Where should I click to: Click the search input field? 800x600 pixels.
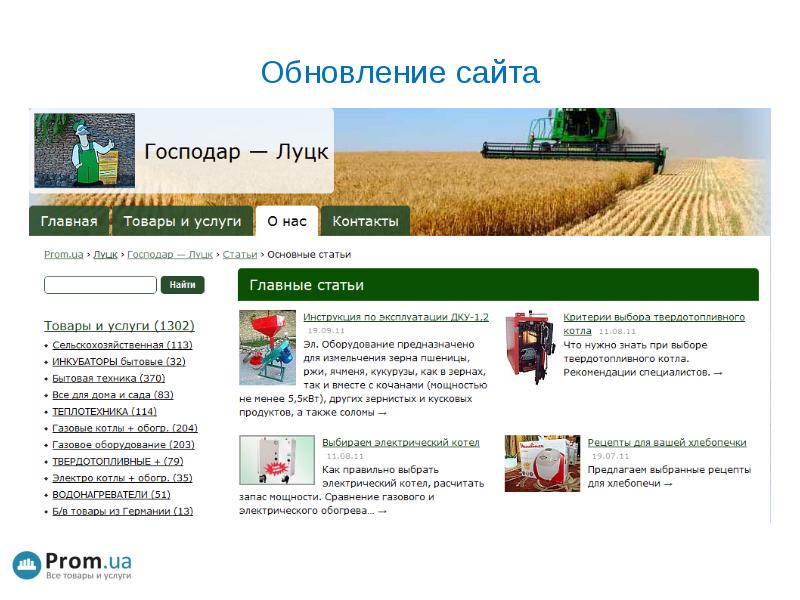(100, 285)
